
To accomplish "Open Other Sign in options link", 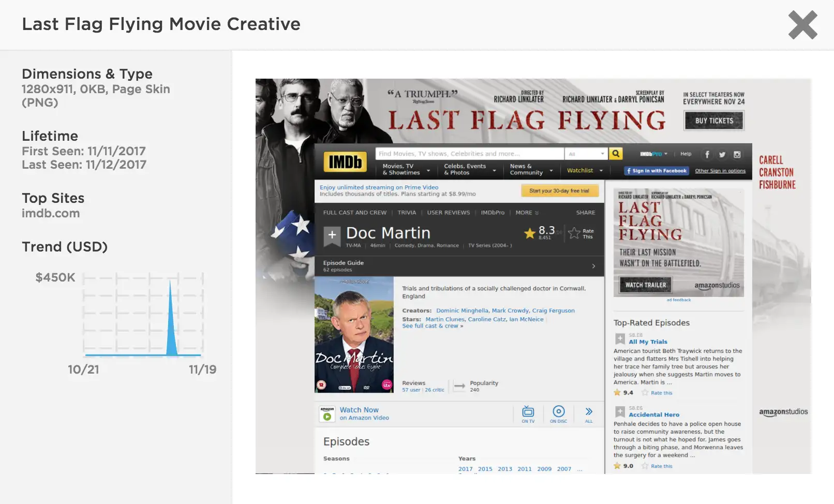I will click(720, 171).
